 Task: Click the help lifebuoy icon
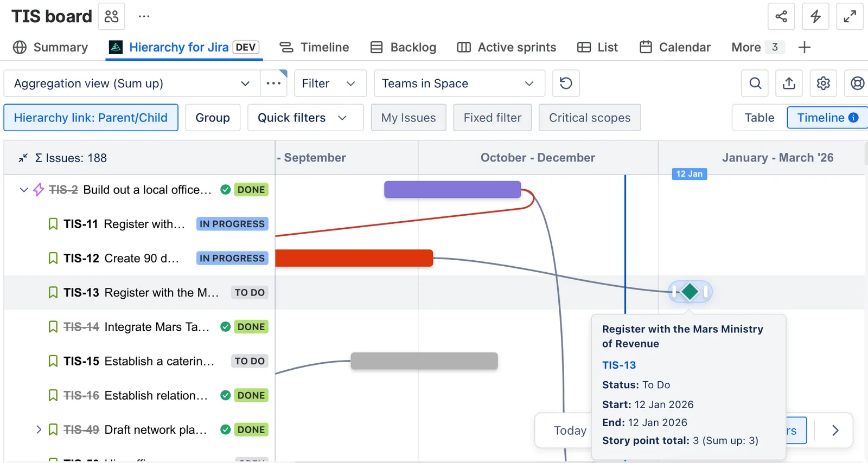pyautogui.click(x=857, y=83)
